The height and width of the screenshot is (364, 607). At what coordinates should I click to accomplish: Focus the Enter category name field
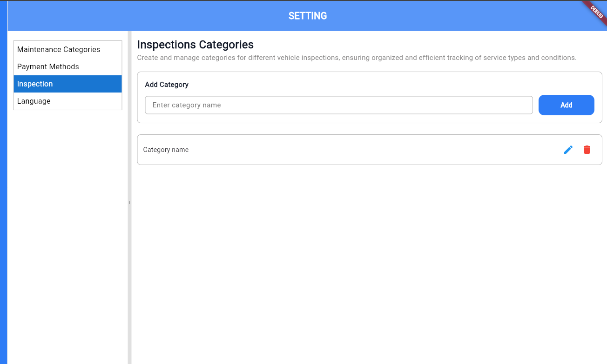pos(338,105)
